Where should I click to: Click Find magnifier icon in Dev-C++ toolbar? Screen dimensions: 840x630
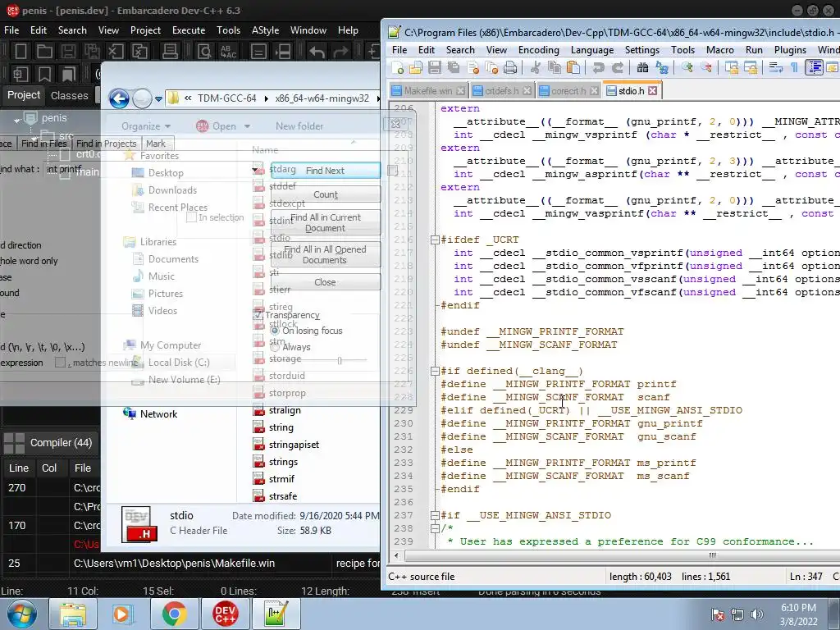coord(204,52)
